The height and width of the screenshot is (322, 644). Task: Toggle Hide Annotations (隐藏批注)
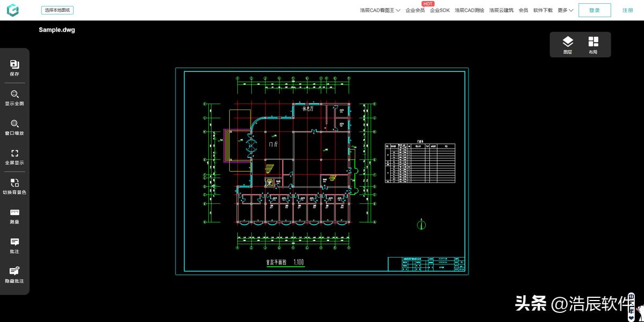[14, 275]
